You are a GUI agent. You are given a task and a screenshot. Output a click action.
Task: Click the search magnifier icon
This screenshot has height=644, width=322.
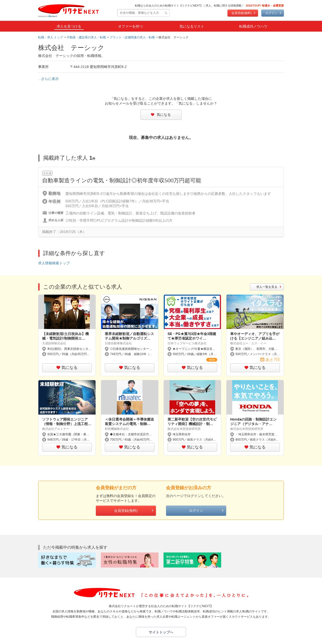pos(166,13)
